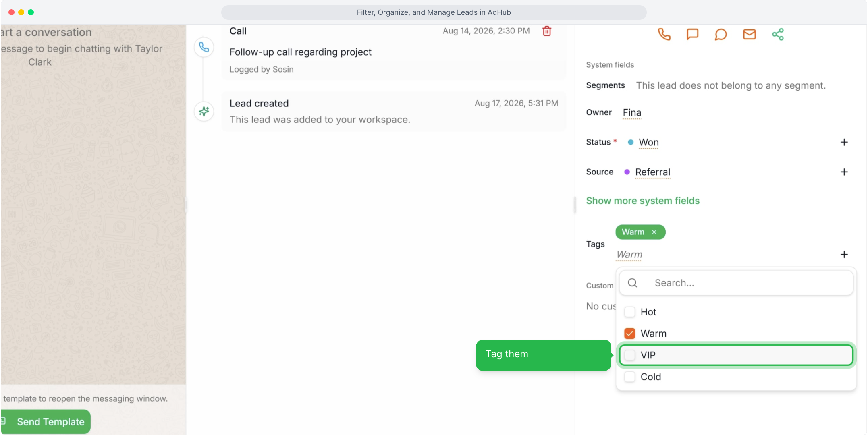
Task: Click the window title bar text
Action: coord(434,12)
